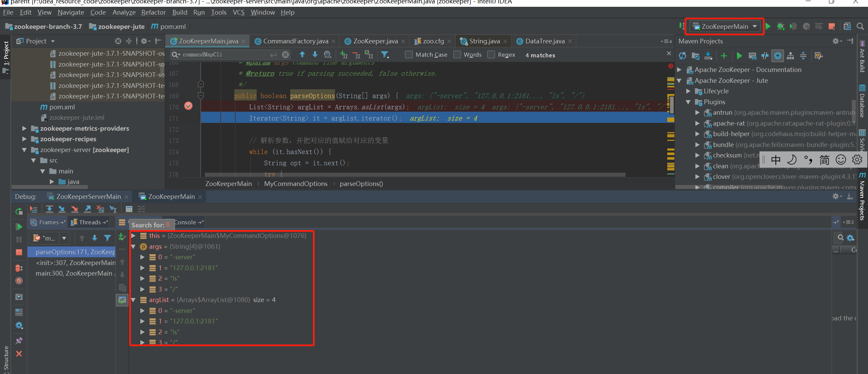This screenshot has width=868, height=374.
Task: Enable Regex search checkbox
Action: point(491,55)
